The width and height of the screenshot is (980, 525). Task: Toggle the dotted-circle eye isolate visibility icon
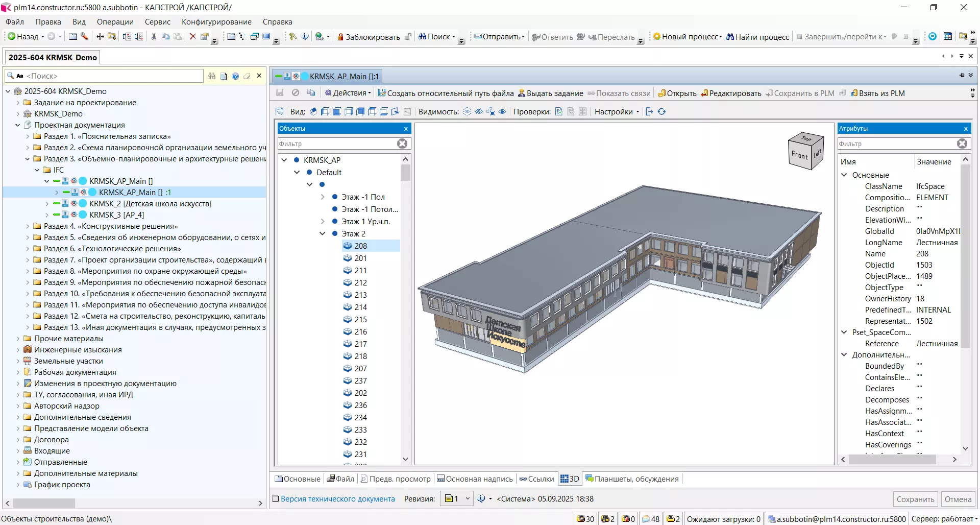467,112
